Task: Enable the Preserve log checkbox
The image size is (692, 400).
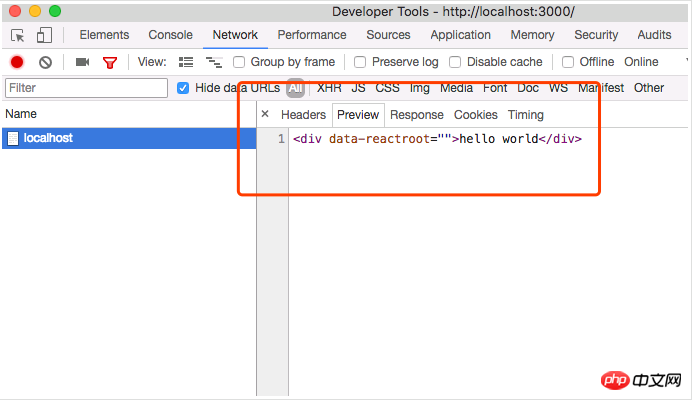Action: (360, 62)
